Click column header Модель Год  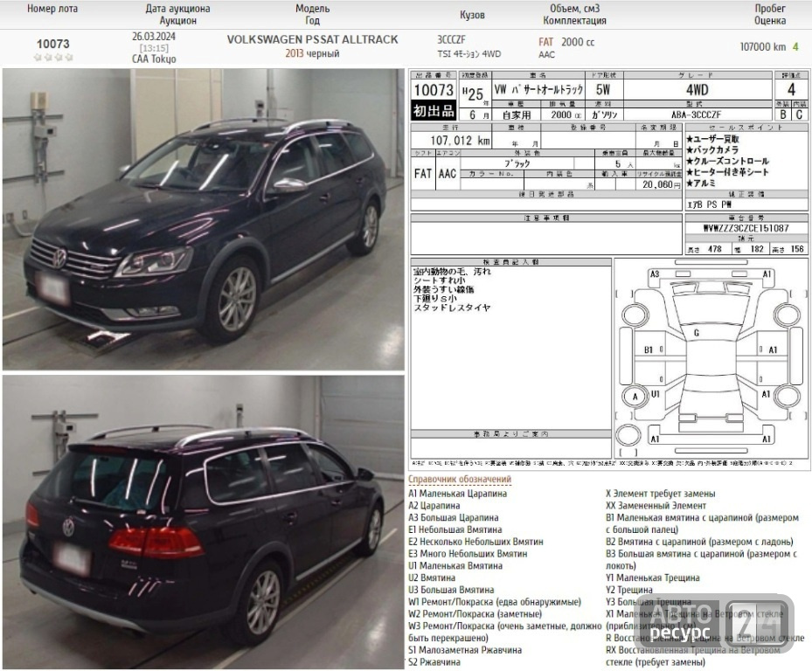click(x=312, y=15)
